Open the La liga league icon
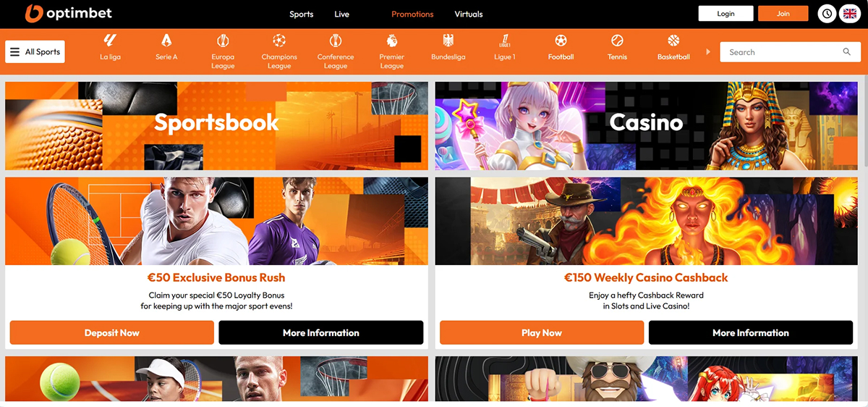The width and height of the screenshot is (868, 407). point(110,41)
